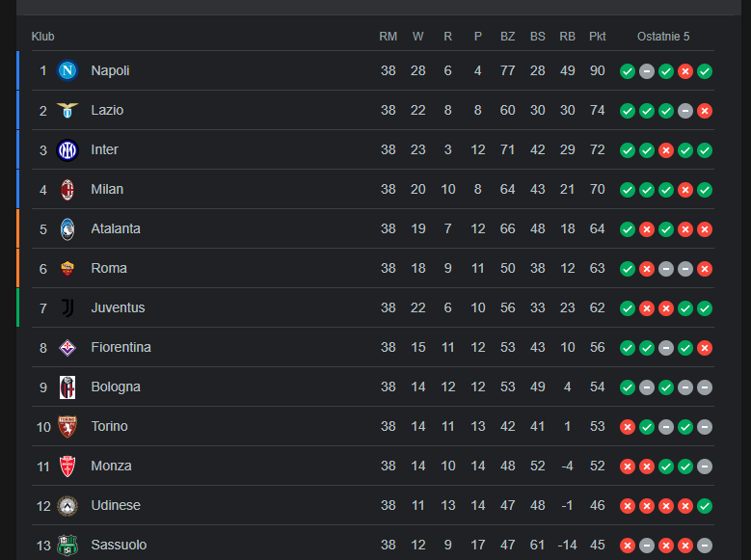Open the Sassuolo team name link

point(119,545)
